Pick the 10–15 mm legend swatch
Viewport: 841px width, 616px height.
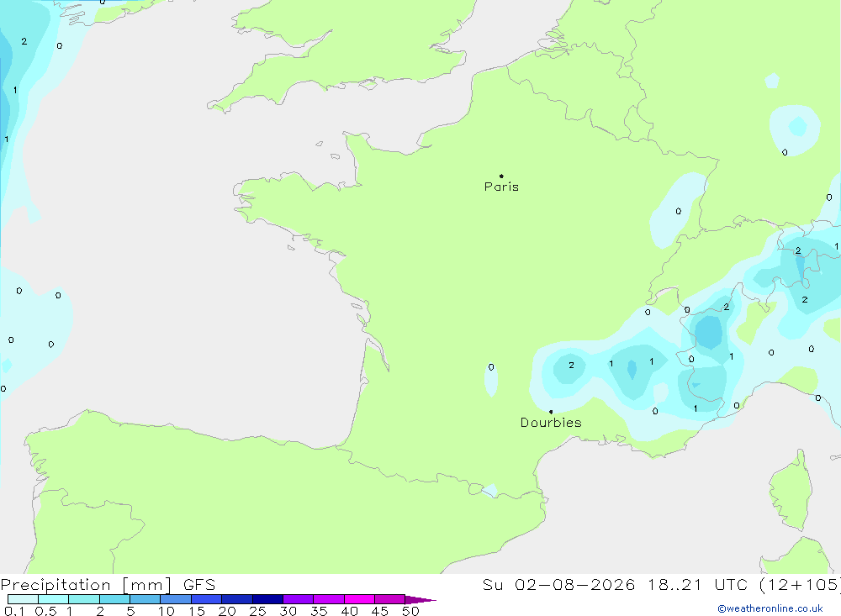tap(176, 599)
